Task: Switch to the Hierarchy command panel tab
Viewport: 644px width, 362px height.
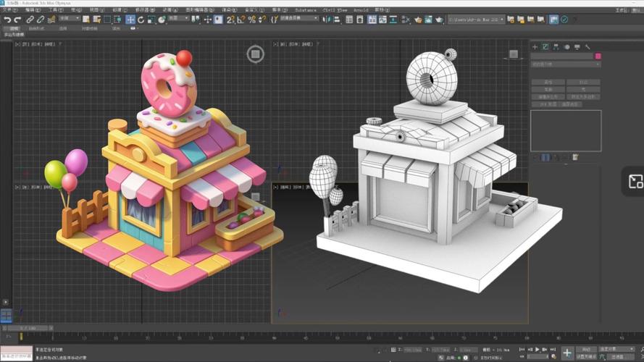Action: [556, 47]
